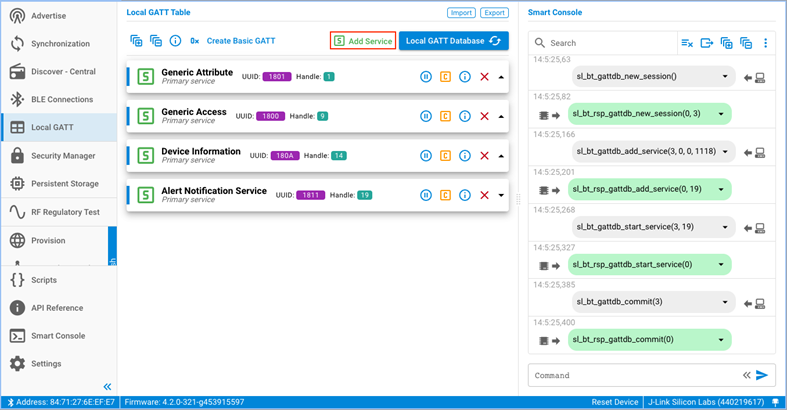Show info for Alert Notification Service
The image size is (787, 410).
pos(464,196)
